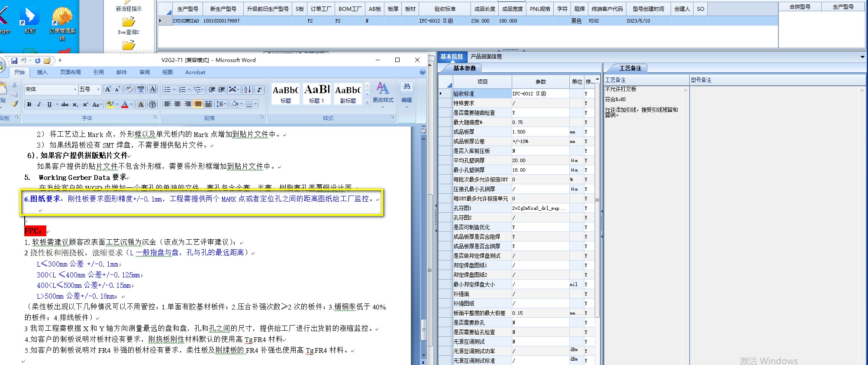Select the 工艺备注 tab
Image resolution: width=868 pixels, height=365 pixels.
coord(630,68)
